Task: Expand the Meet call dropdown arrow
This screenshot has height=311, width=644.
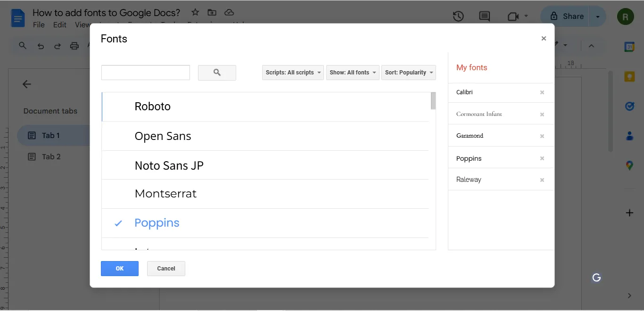Action: (x=526, y=16)
